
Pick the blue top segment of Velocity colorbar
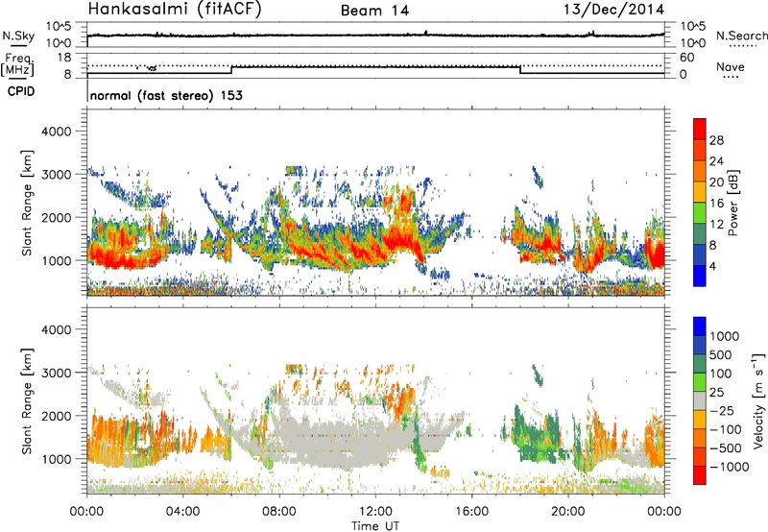point(700,326)
